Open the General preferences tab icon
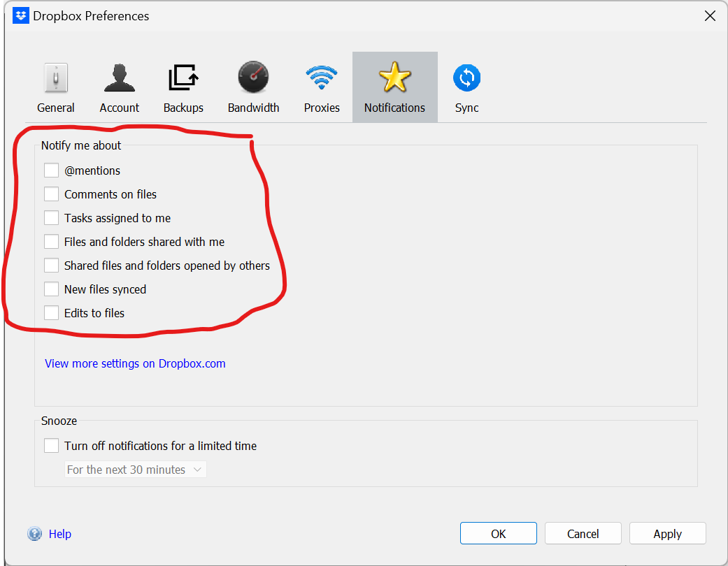This screenshot has height=566, width=728. 56,78
